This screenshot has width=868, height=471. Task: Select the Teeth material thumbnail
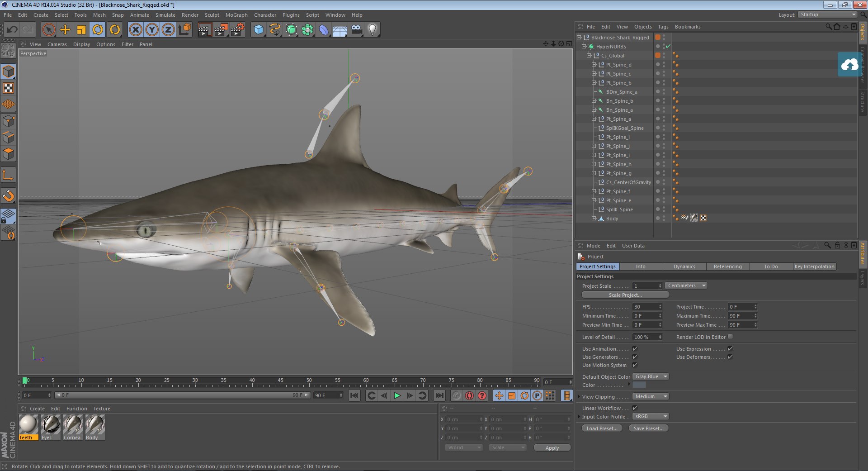click(28, 427)
